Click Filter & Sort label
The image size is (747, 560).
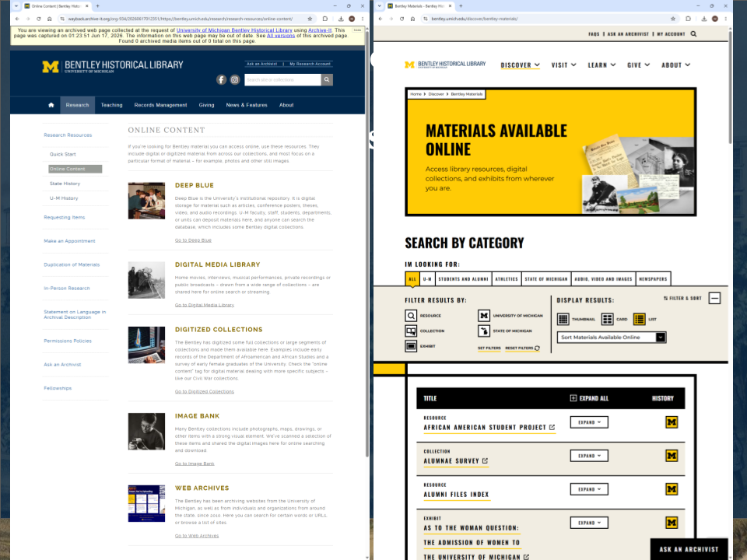pos(682,299)
